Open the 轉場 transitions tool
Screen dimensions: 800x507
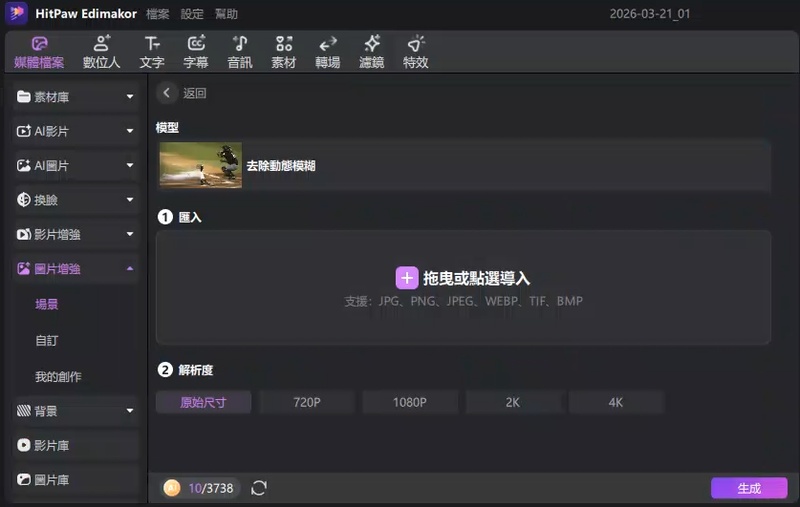pos(328,52)
